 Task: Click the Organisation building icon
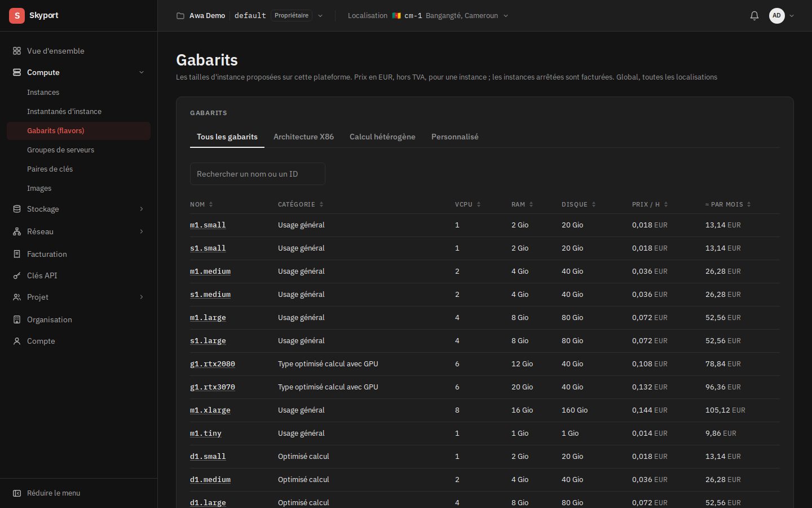point(17,319)
